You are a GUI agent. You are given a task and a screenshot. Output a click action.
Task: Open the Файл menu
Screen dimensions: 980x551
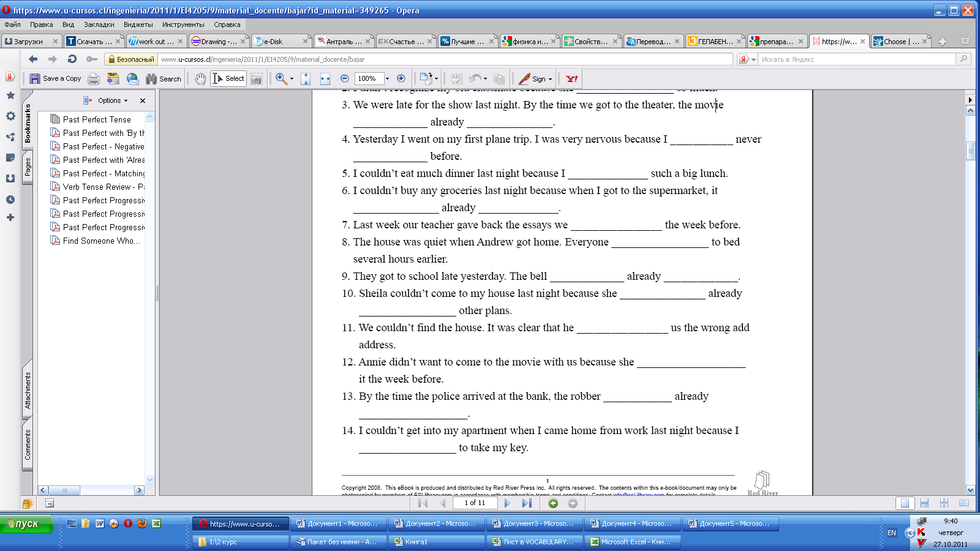point(12,24)
